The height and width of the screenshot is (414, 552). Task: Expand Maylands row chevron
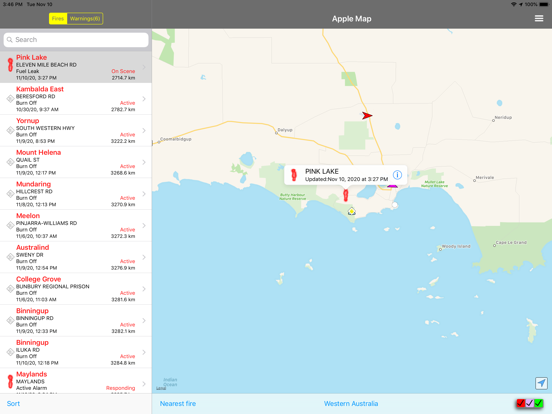(x=144, y=384)
